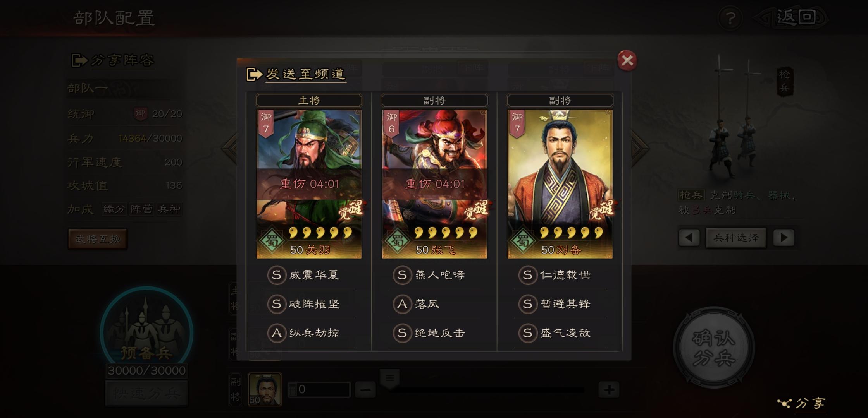Close the share lineup dialog with red X
The height and width of the screenshot is (418, 868).
[x=627, y=60]
